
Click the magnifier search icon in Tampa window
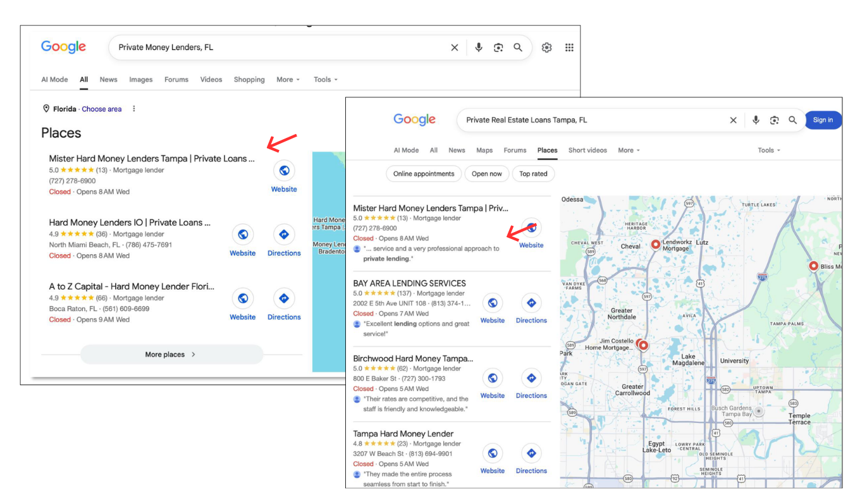(x=792, y=120)
